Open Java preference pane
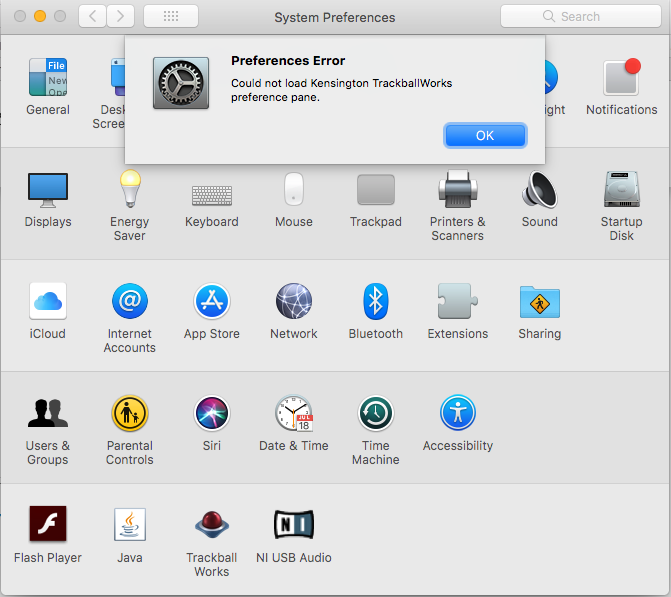 130,535
